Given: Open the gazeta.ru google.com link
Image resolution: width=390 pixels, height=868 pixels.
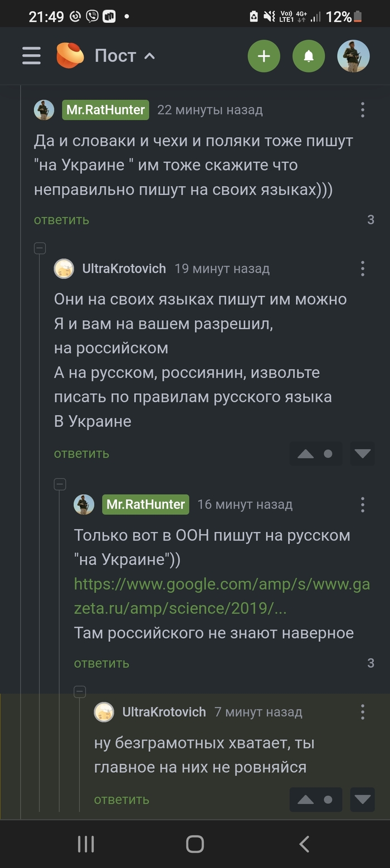Looking at the screenshot, I should [222, 596].
